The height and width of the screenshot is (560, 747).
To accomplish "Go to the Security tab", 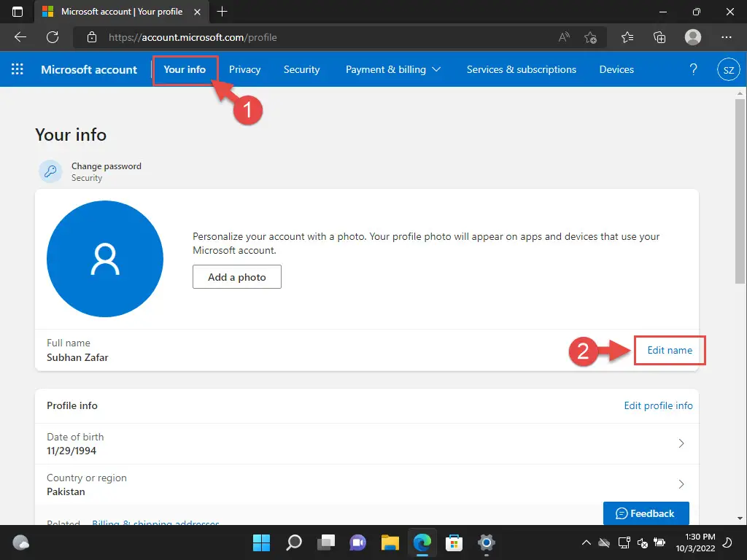I will click(301, 69).
